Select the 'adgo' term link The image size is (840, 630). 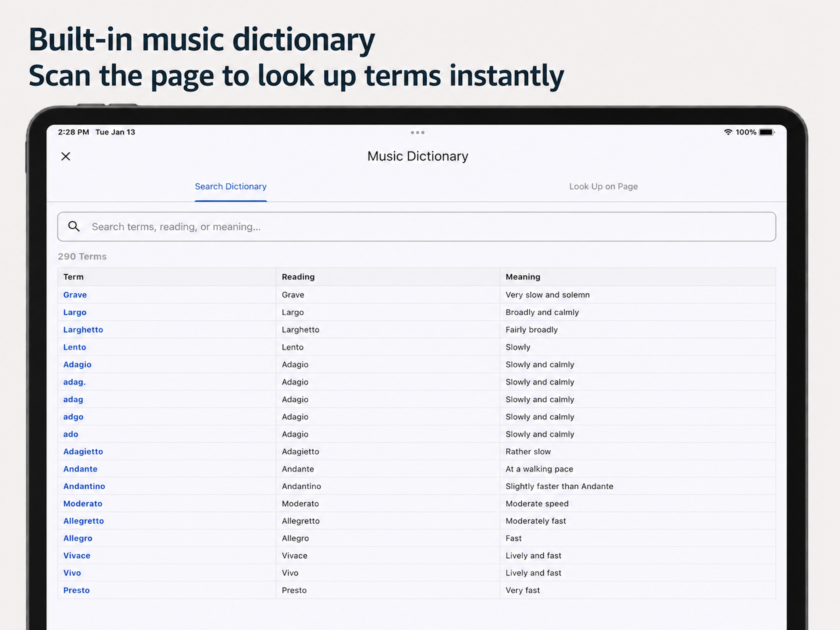(73, 417)
